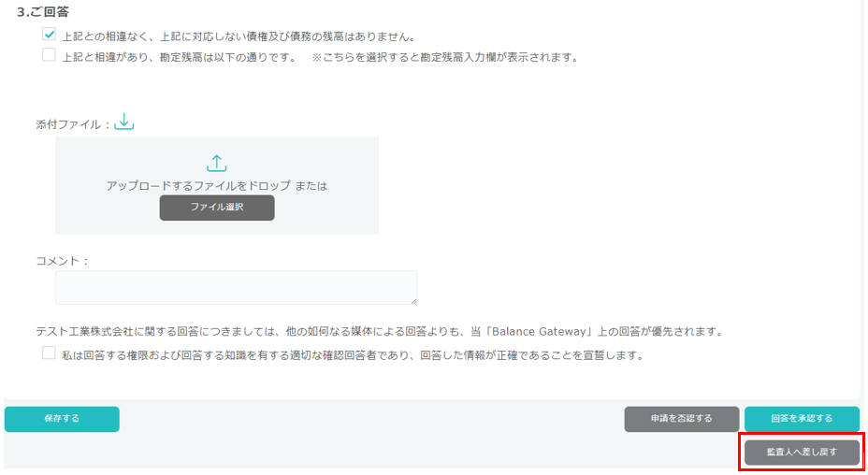Click the upload arrow icon in drop zone
Image resolution: width=868 pixels, height=475 pixels.
coord(217,163)
